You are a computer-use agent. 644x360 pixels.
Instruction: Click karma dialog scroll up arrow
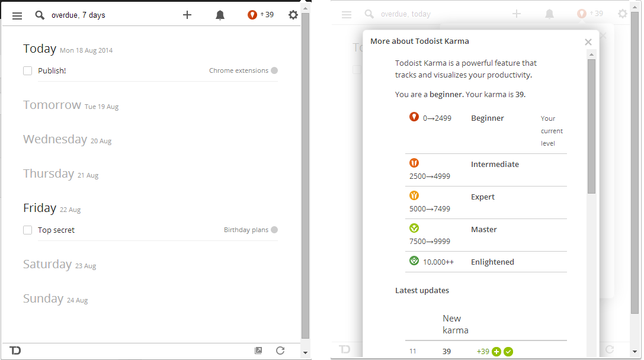coord(591,54)
